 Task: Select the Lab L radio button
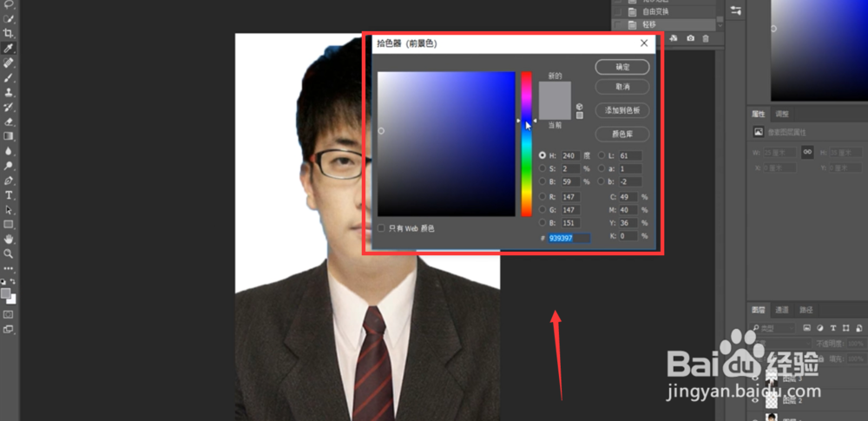[x=602, y=155]
